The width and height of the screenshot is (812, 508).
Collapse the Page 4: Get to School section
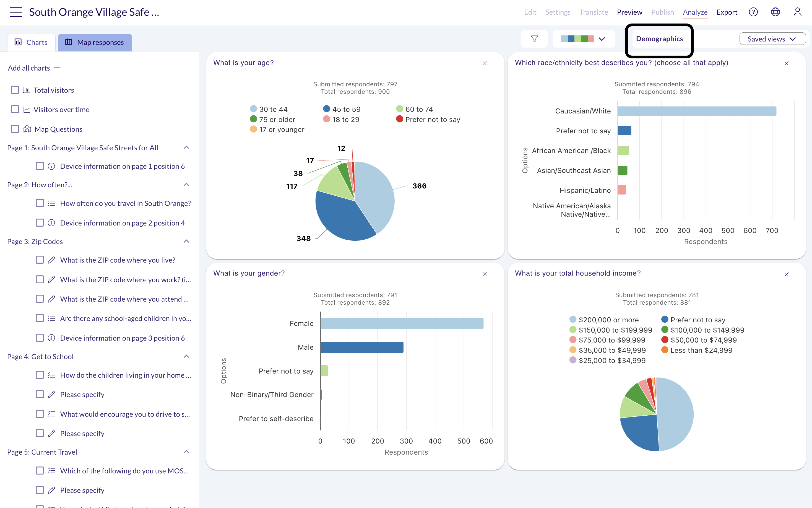point(187,356)
